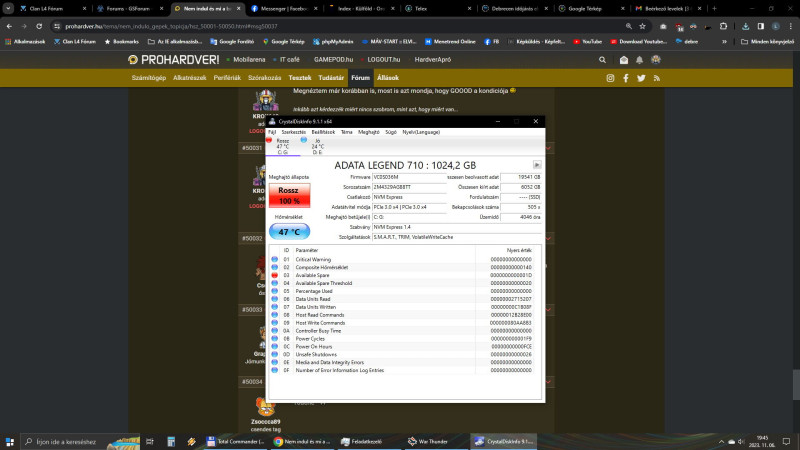800x450 pixels.
Task: Open the Prohardver Instagram icon
Action: (610, 78)
